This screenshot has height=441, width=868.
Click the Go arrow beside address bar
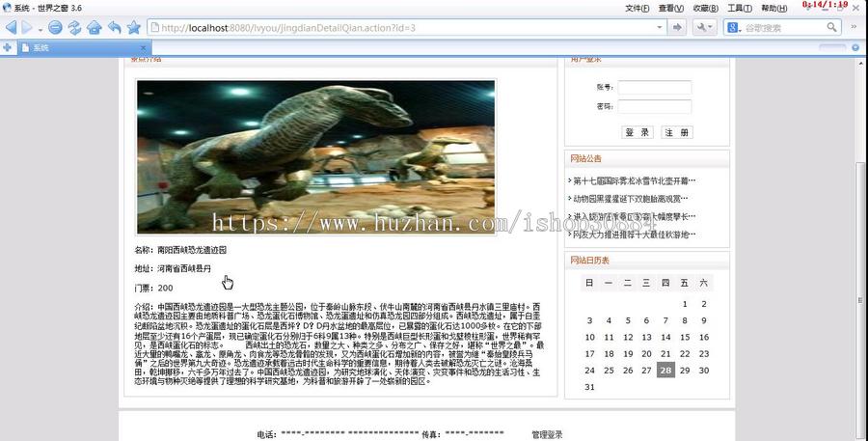tap(676, 27)
